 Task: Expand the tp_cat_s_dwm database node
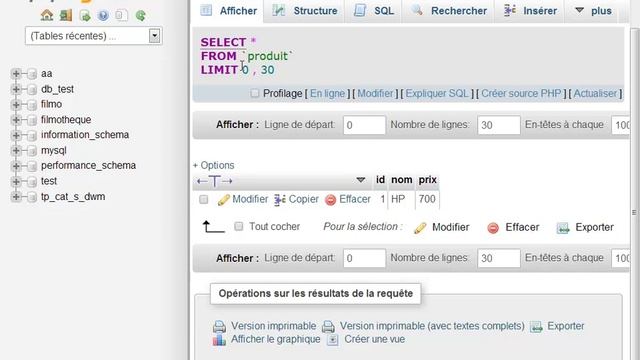coord(16,197)
